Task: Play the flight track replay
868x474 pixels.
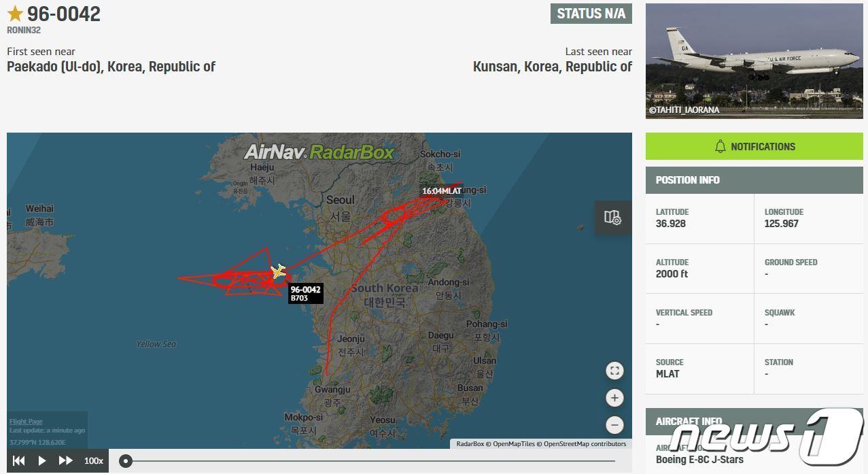Action: pos(42,460)
